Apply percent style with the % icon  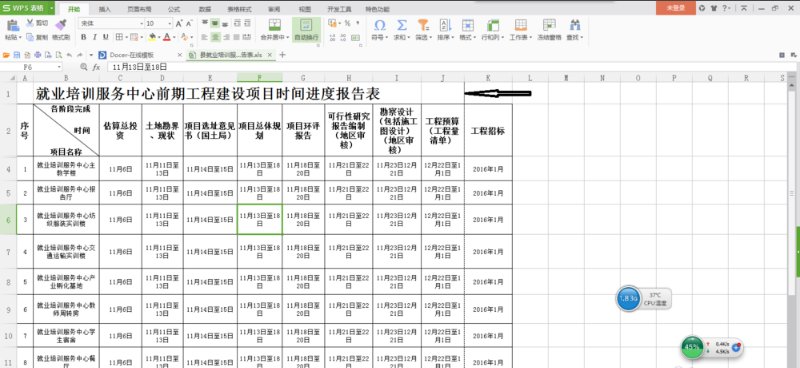click(347, 23)
